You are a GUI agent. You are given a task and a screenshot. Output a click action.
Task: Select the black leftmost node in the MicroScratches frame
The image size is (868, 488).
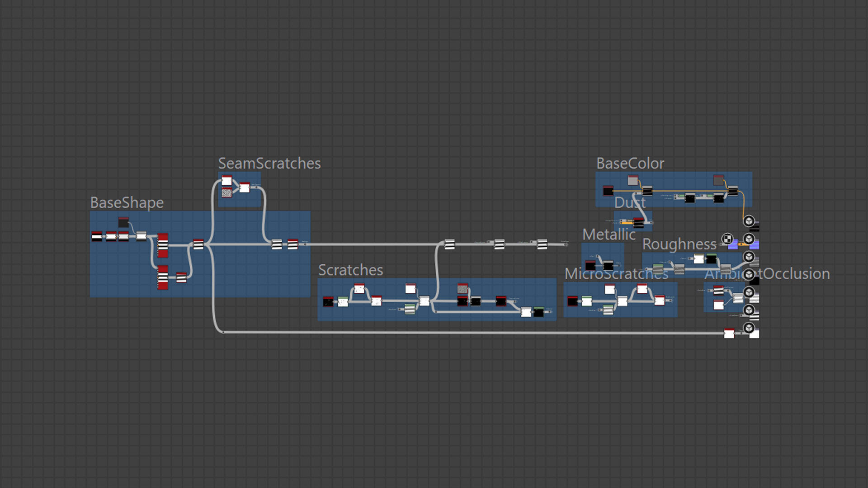[572, 301]
